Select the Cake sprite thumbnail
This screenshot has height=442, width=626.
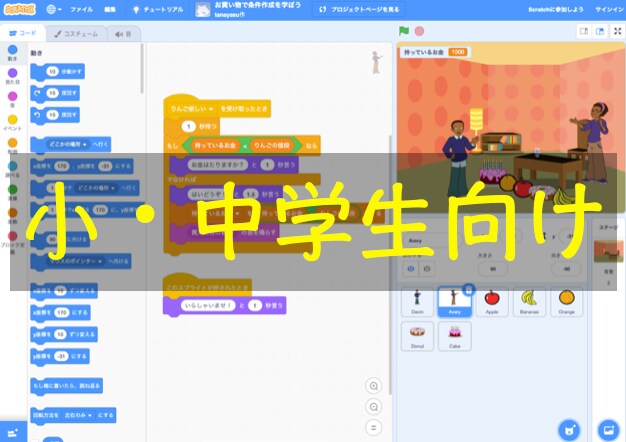click(454, 337)
